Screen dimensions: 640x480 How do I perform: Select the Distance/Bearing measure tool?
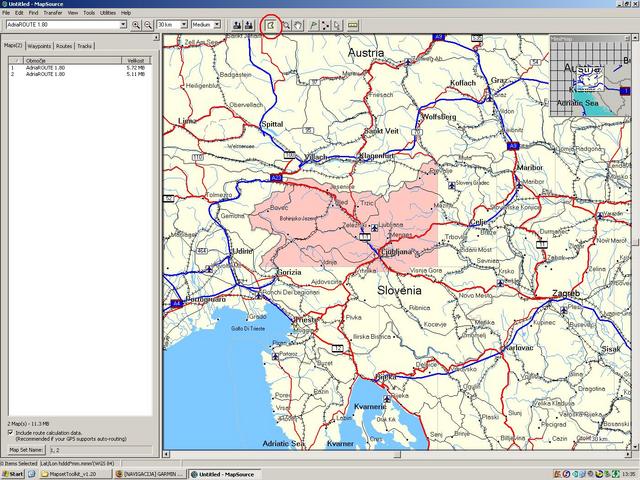pyautogui.click(x=353, y=26)
